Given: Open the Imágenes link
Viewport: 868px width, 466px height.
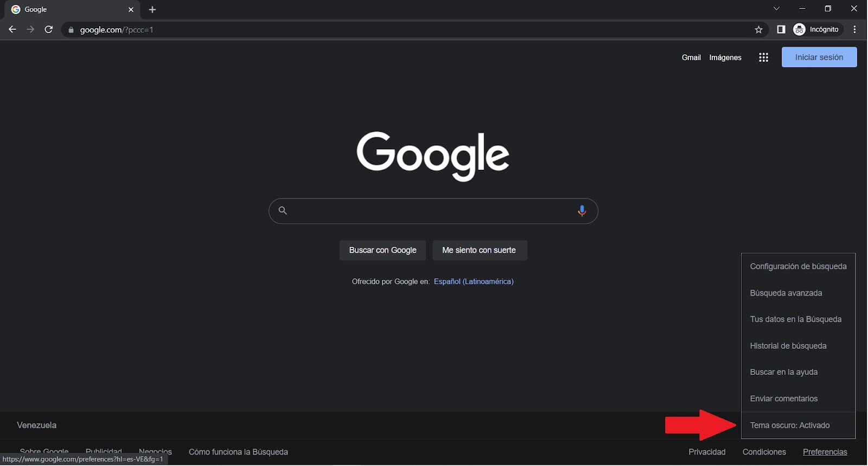Looking at the screenshot, I should (x=725, y=58).
